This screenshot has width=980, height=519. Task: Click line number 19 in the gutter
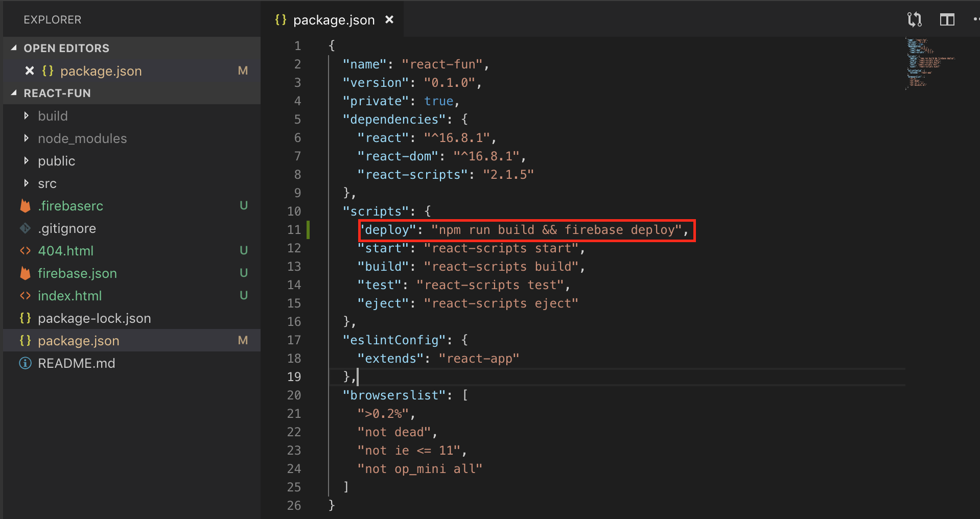(x=294, y=377)
